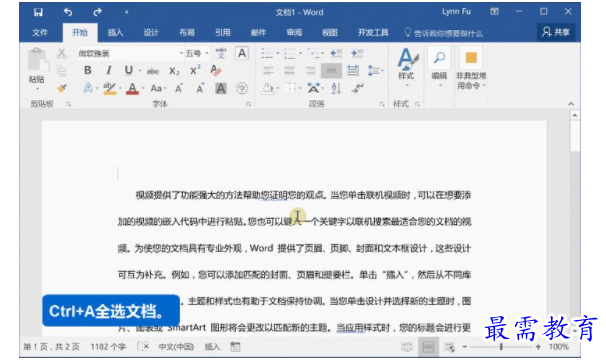Click the 1182 个字 word count
606x360 pixels.
pos(108,346)
